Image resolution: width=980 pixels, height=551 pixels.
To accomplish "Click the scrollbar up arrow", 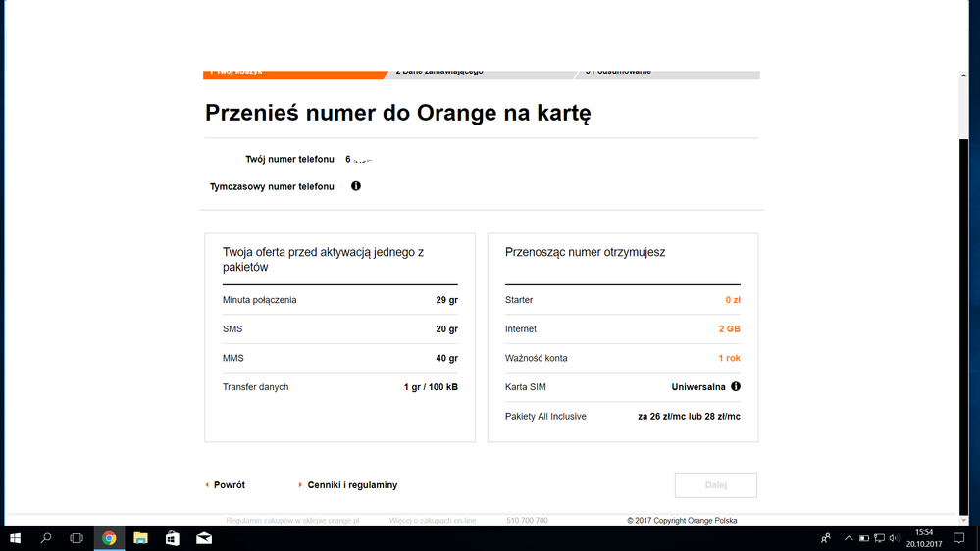I will (x=963, y=75).
